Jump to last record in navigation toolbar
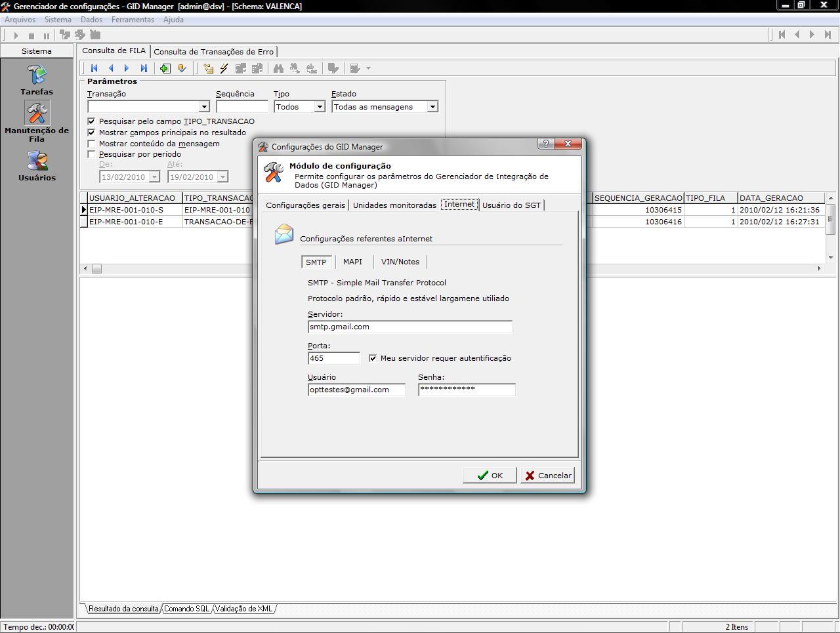 pos(144,68)
